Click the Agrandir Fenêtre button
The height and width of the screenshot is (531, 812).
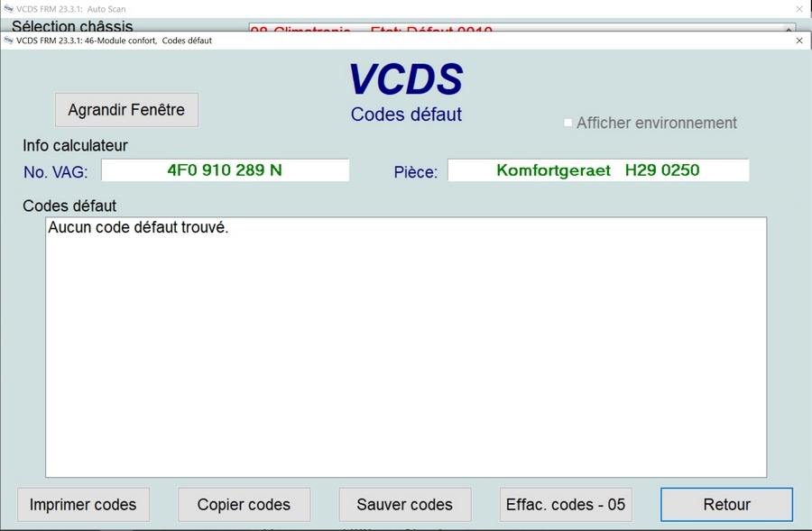(x=126, y=110)
